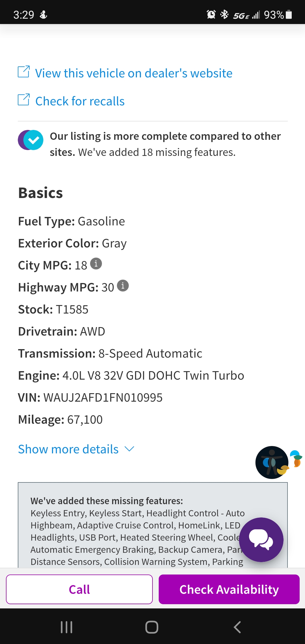Tap the Highway MPG info icon
The height and width of the screenshot is (644, 305).
coord(123,286)
